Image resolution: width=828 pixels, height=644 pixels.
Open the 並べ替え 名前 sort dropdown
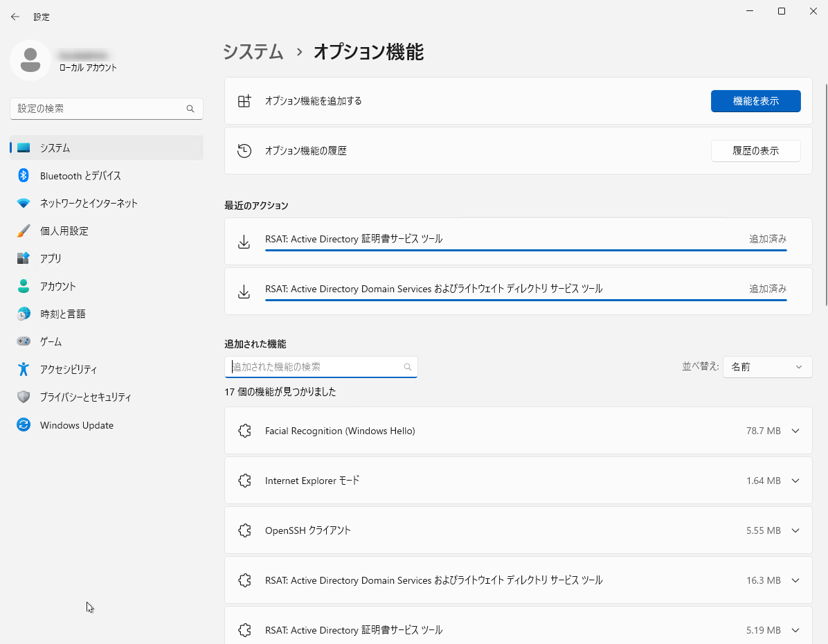(767, 366)
